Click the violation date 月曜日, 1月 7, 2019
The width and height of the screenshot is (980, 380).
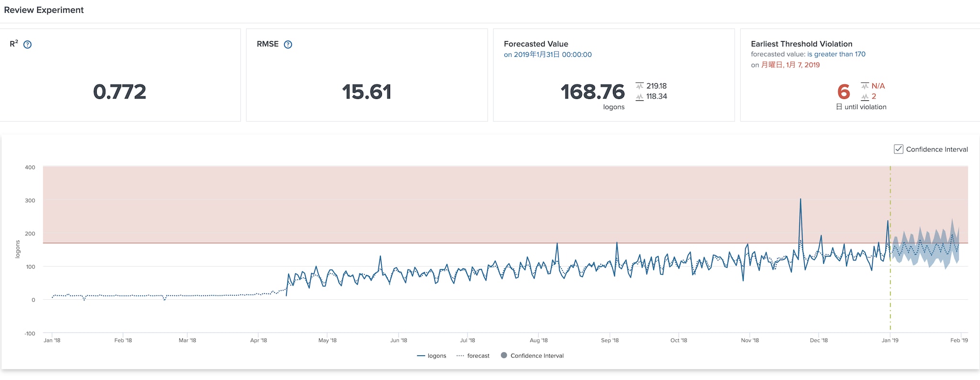[x=791, y=65]
